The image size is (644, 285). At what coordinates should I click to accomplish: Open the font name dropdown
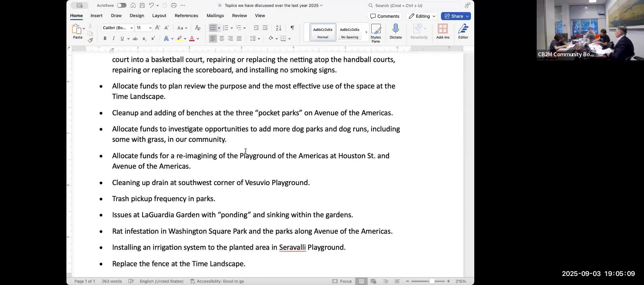pyautogui.click(x=131, y=28)
